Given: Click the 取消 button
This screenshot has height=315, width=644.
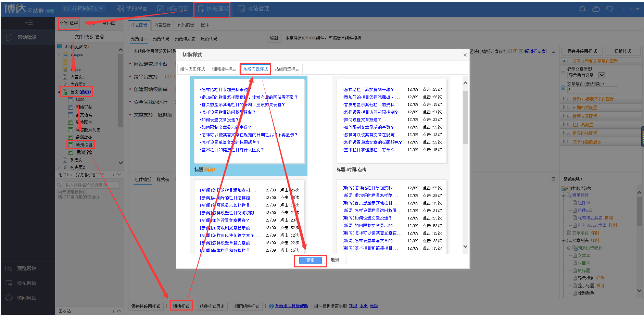Looking at the screenshot, I should pos(335,260).
